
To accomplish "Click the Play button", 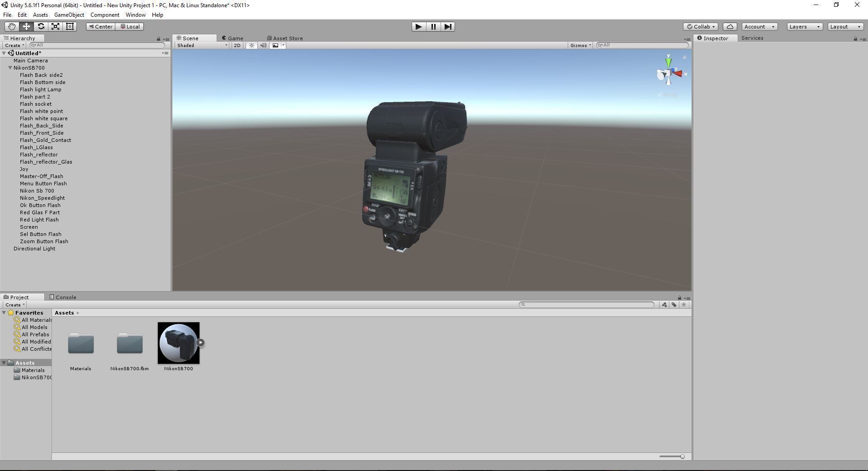I will coord(418,27).
